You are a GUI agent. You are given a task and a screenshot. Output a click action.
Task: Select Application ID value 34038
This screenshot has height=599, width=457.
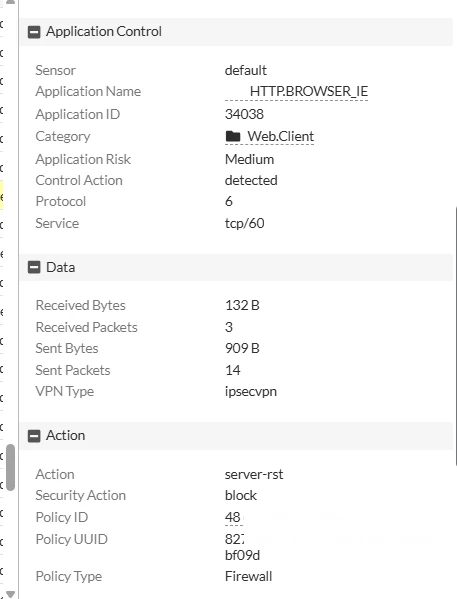(x=244, y=114)
